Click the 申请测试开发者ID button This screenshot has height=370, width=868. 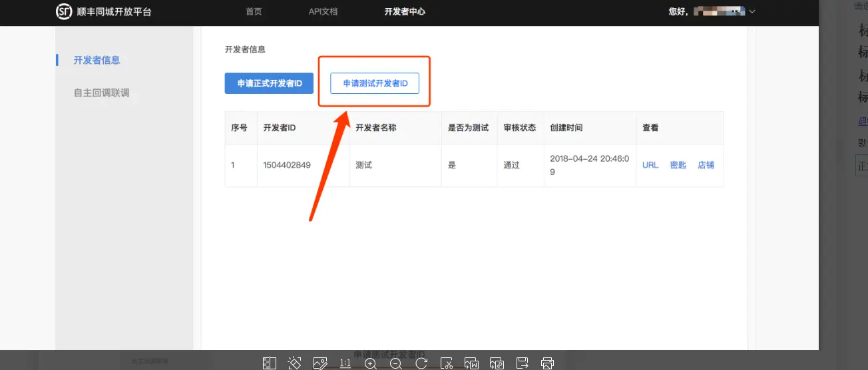click(x=375, y=83)
